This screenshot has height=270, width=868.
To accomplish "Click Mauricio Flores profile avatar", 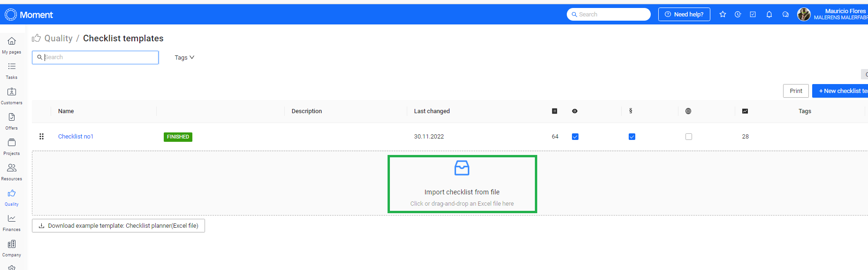I will point(804,15).
